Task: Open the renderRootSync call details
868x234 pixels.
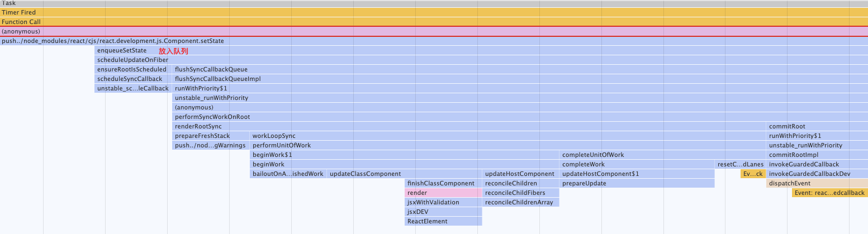Action: 198,126
